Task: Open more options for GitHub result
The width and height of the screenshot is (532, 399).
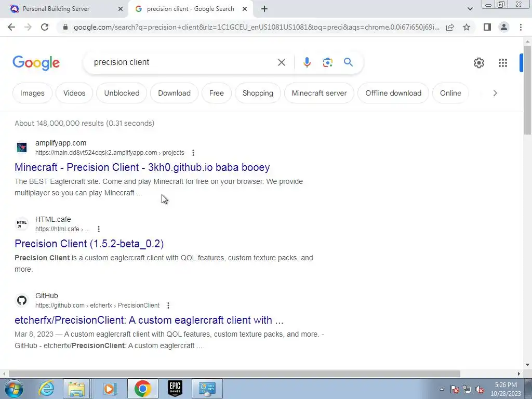Action: point(168,305)
